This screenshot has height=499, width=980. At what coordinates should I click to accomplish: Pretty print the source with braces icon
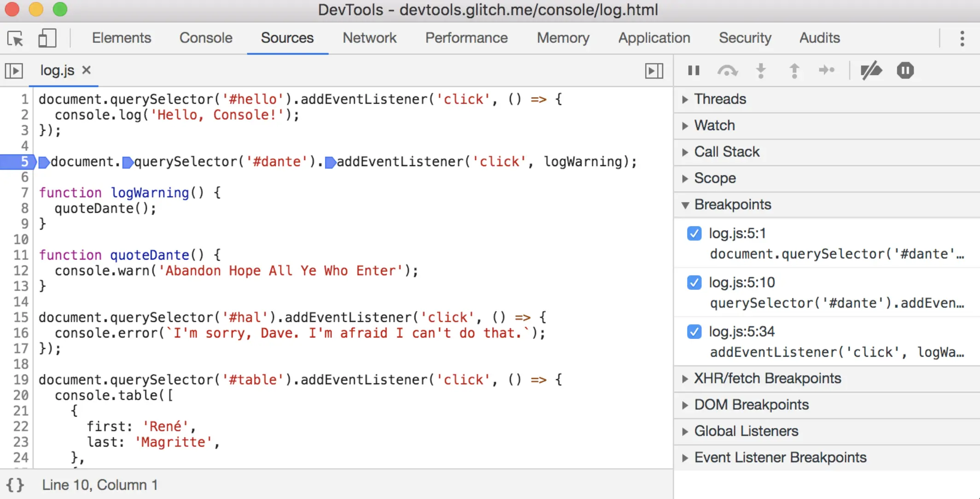pos(15,485)
